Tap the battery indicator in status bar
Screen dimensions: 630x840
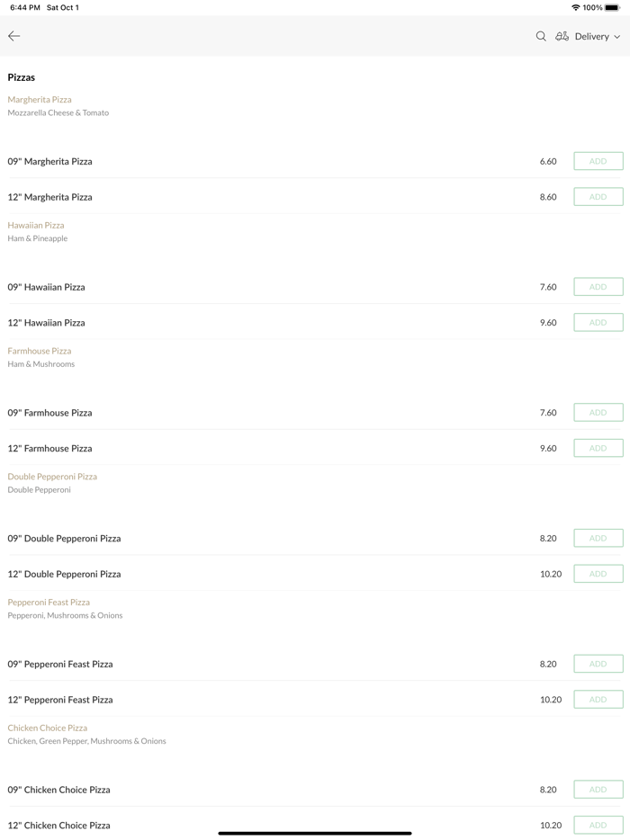tap(612, 7)
